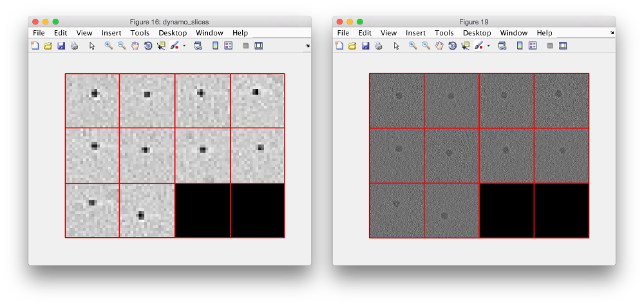This screenshot has width=644, height=306.
Task: Open Window menu in Figure 19
Action: [x=514, y=33]
